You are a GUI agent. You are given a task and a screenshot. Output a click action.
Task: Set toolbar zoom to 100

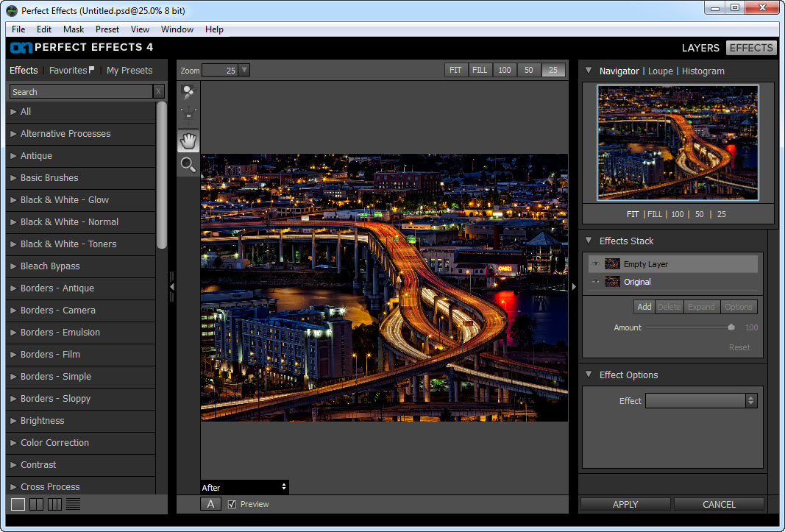click(505, 70)
